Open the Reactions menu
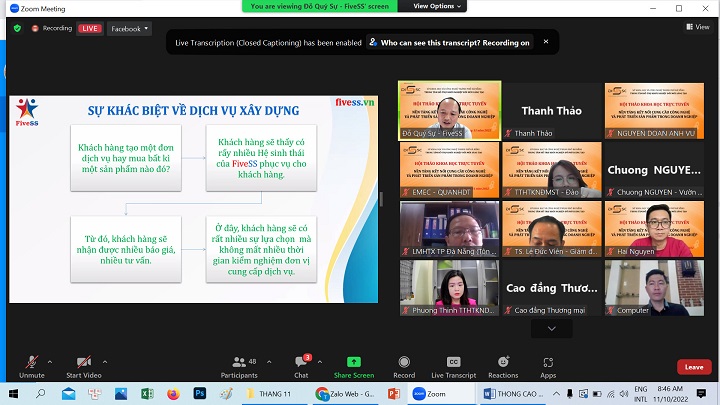The width and height of the screenshot is (720, 405). click(503, 366)
